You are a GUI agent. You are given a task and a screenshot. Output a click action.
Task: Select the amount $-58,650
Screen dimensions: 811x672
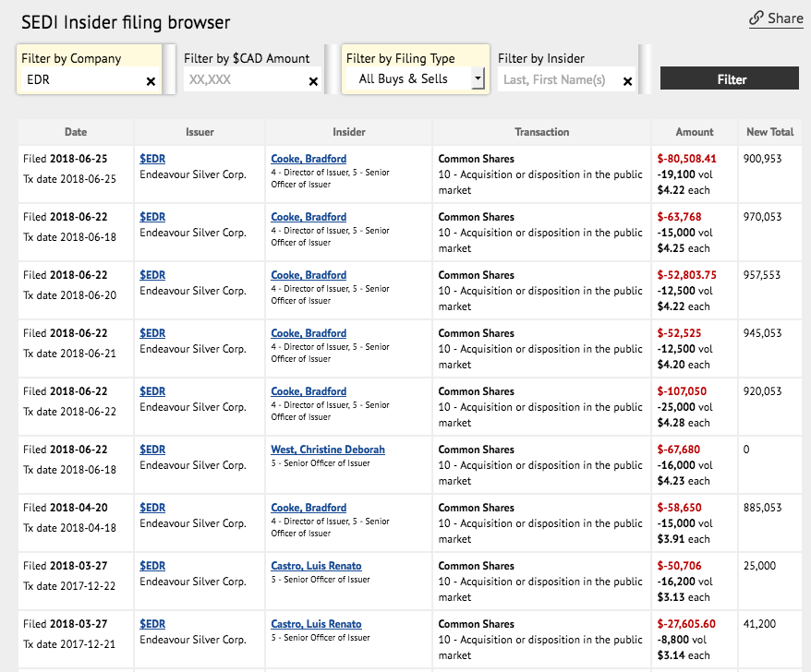679,508
